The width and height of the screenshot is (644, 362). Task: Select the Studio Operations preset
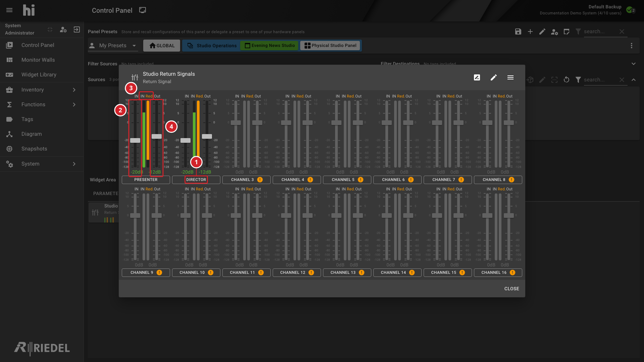(212, 46)
